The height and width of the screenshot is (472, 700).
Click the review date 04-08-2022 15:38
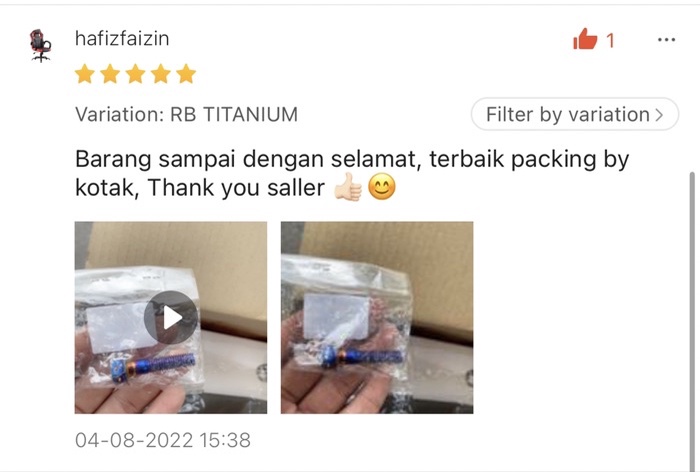163,440
